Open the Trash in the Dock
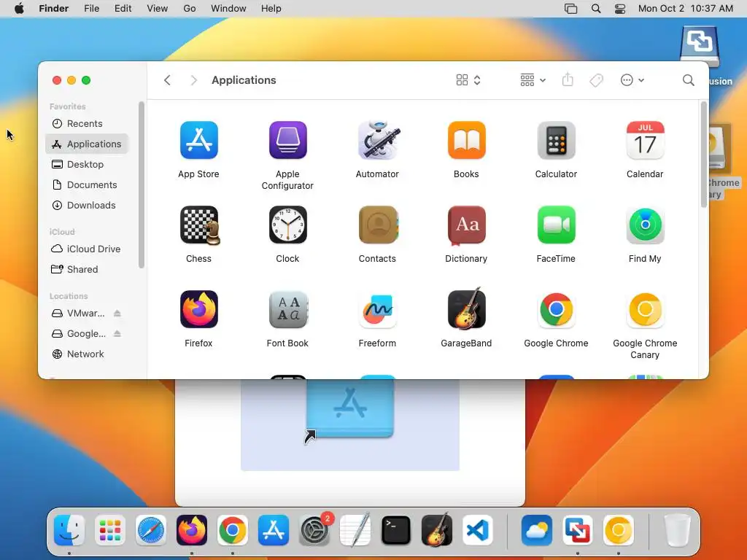The image size is (747, 560). (677, 530)
